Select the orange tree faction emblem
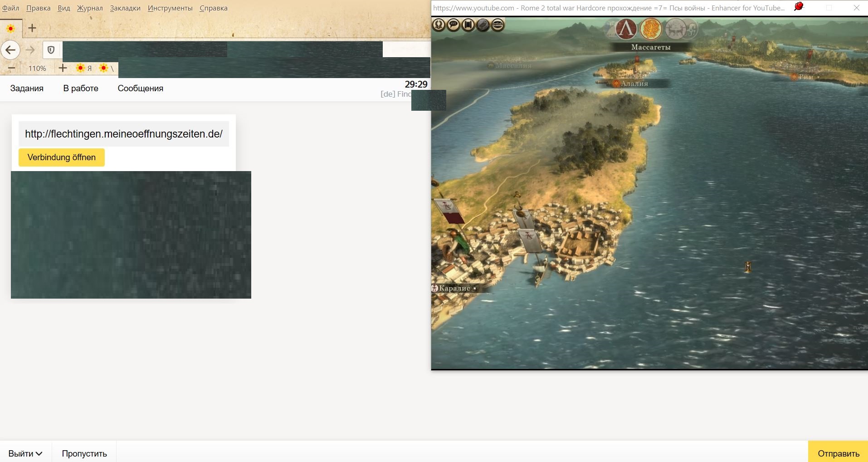 coord(651,29)
